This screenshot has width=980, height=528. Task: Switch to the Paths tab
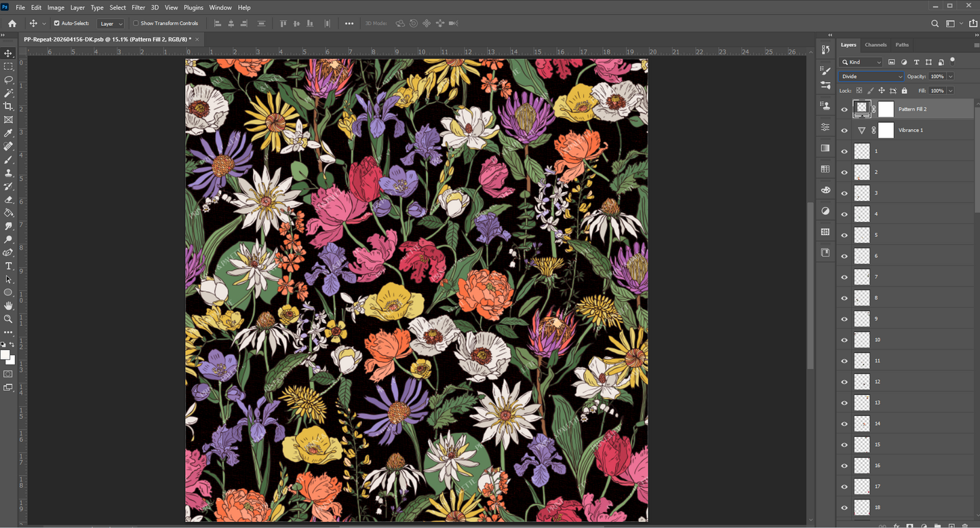tap(902, 45)
